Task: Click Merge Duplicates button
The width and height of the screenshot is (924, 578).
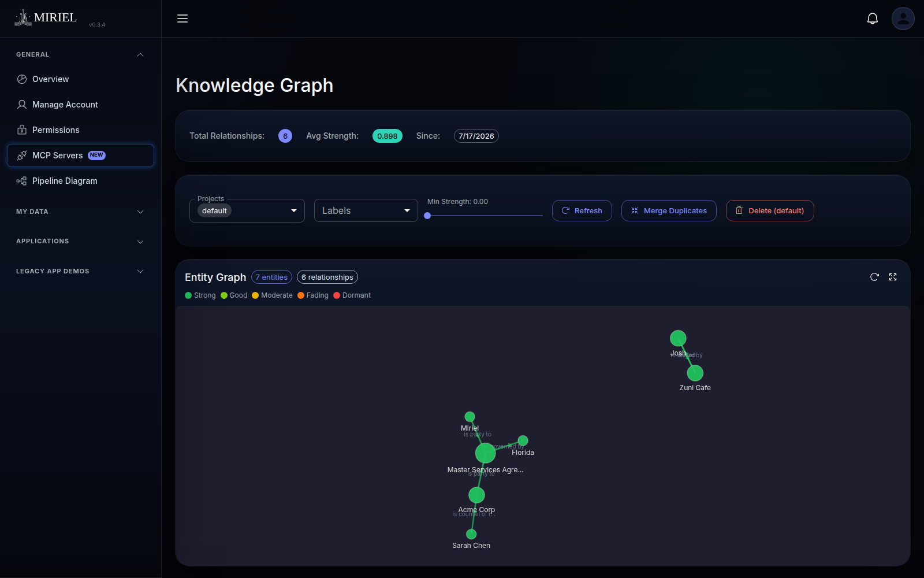Action: 669,210
